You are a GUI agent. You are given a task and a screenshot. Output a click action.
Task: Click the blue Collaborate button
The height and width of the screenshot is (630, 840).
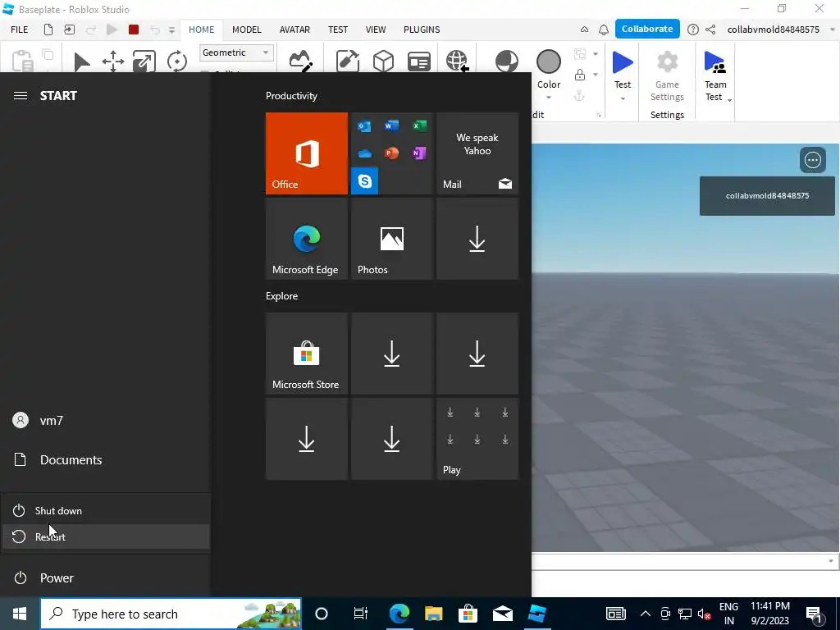click(647, 29)
